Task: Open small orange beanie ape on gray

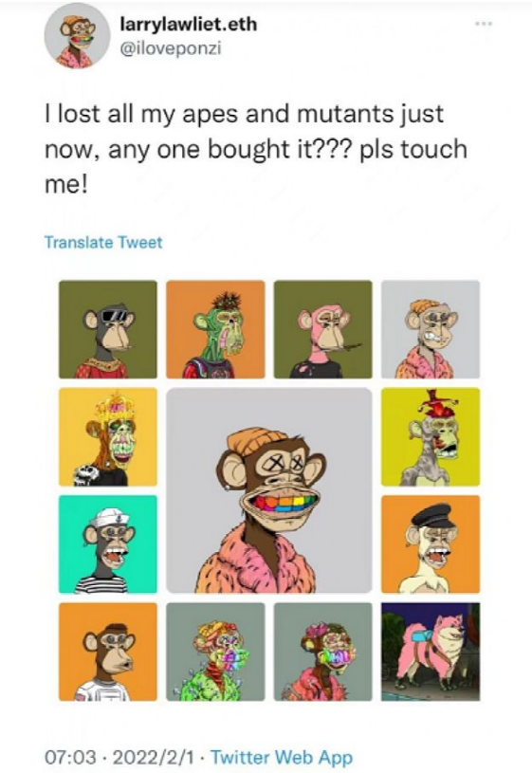Action: pos(431,329)
